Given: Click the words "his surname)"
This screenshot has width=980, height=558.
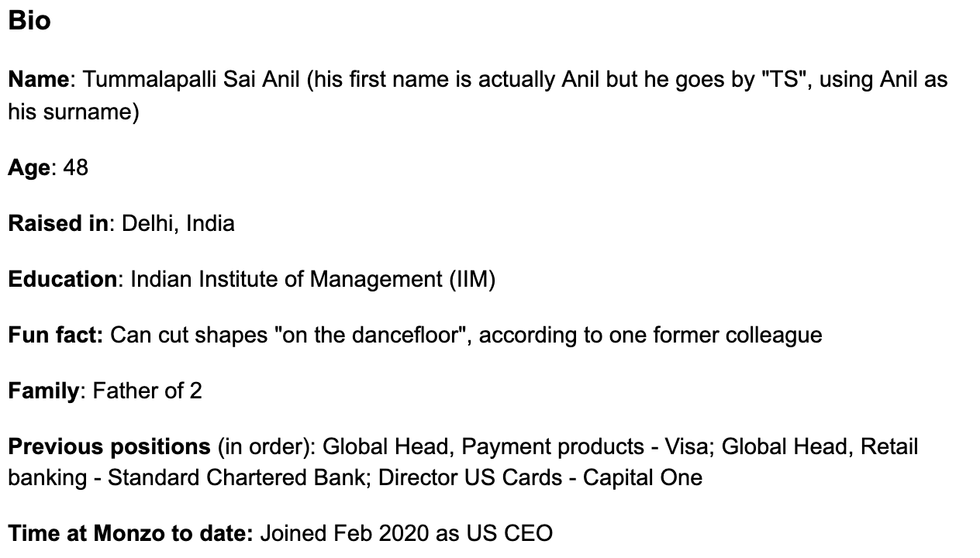Looking at the screenshot, I should [74, 112].
